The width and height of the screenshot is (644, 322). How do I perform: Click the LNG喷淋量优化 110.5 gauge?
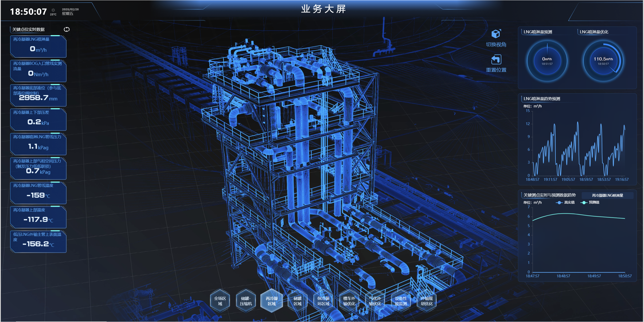click(x=603, y=61)
